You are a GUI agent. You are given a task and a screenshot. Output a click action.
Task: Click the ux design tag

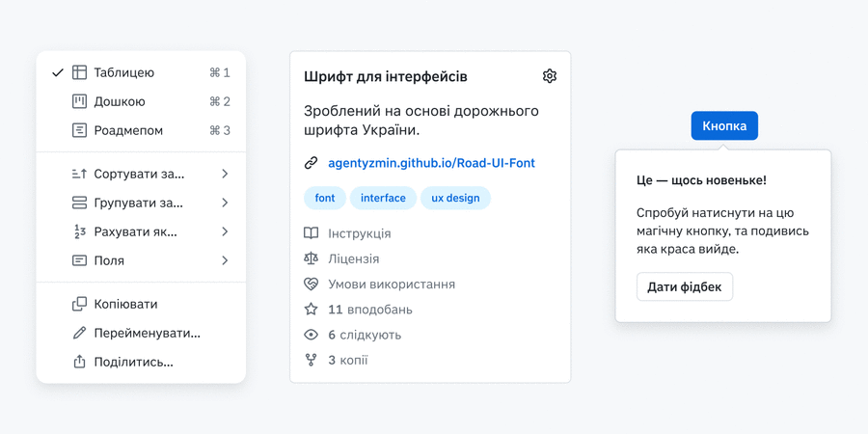(455, 198)
